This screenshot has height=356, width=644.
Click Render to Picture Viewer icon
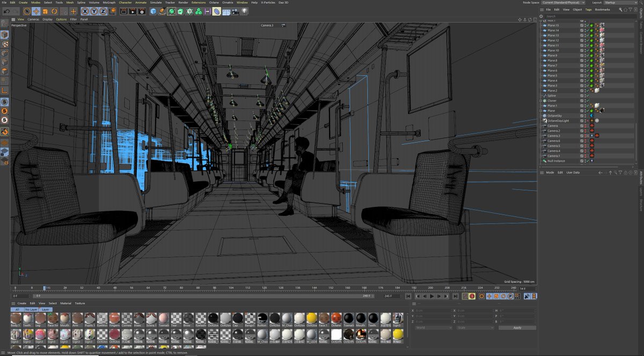(x=132, y=11)
